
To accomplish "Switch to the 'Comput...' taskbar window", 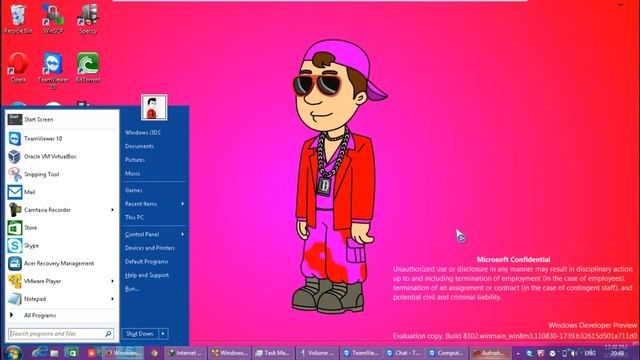I will pos(447,353).
